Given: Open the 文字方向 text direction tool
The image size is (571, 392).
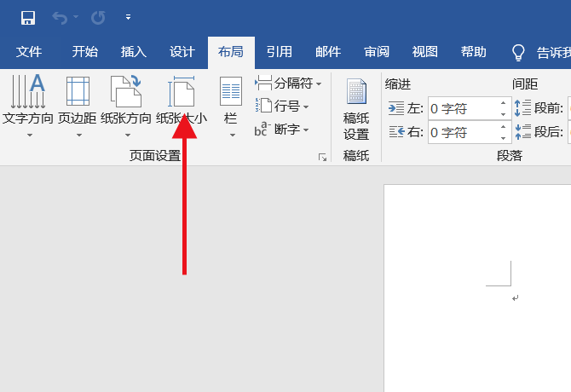Looking at the screenshot, I should tap(28, 106).
